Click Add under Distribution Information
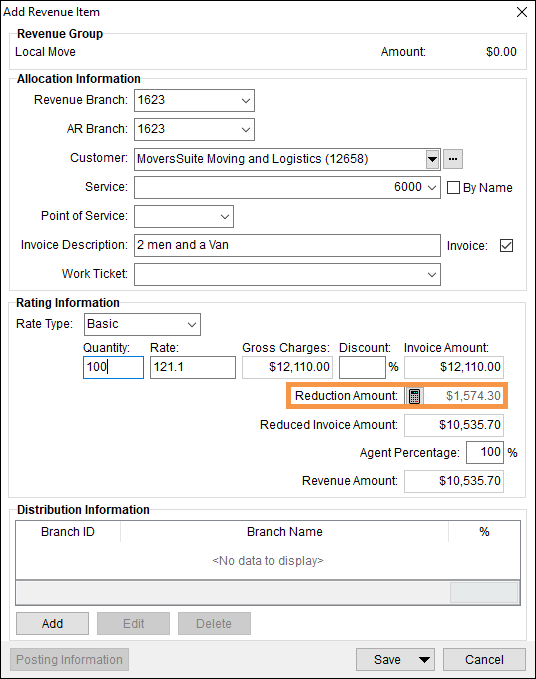 52,624
